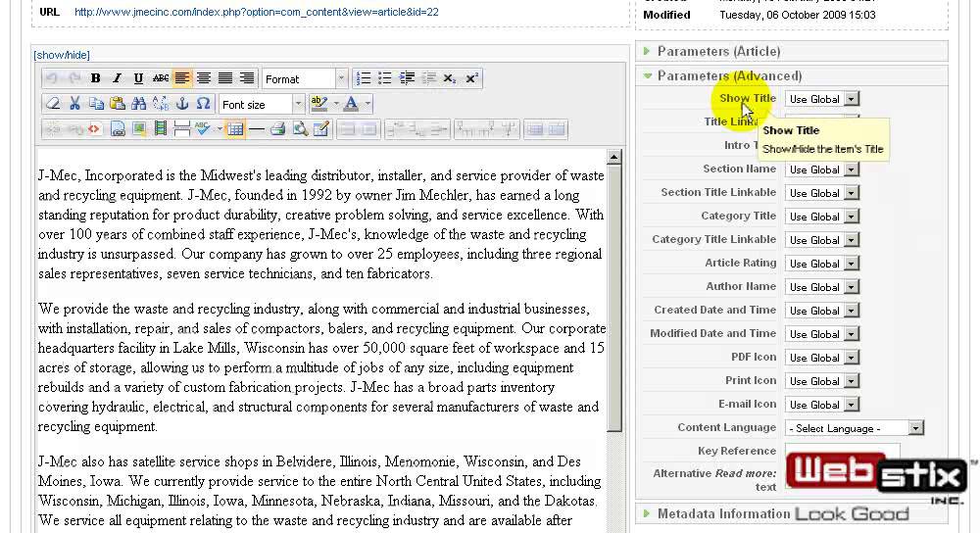
Task: Click the [show/hide] editor link
Action: click(x=62, y=55)
